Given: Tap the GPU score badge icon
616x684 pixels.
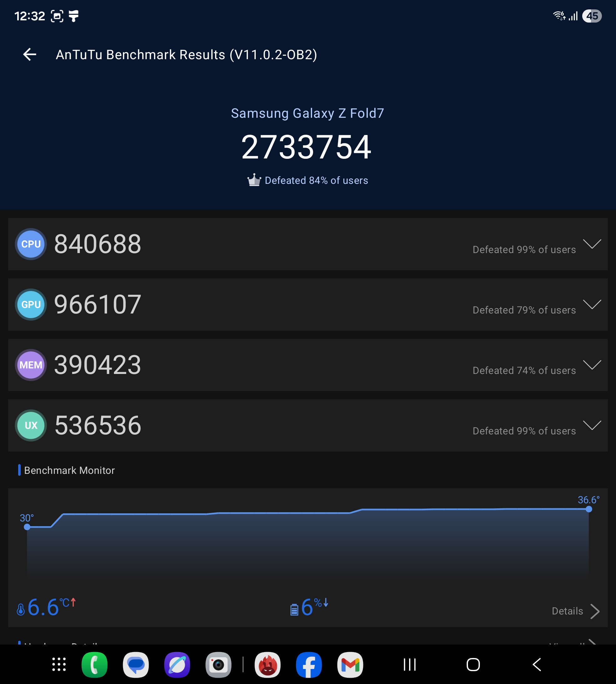Looking at the screenshot, I should click(x=31, y=304).
